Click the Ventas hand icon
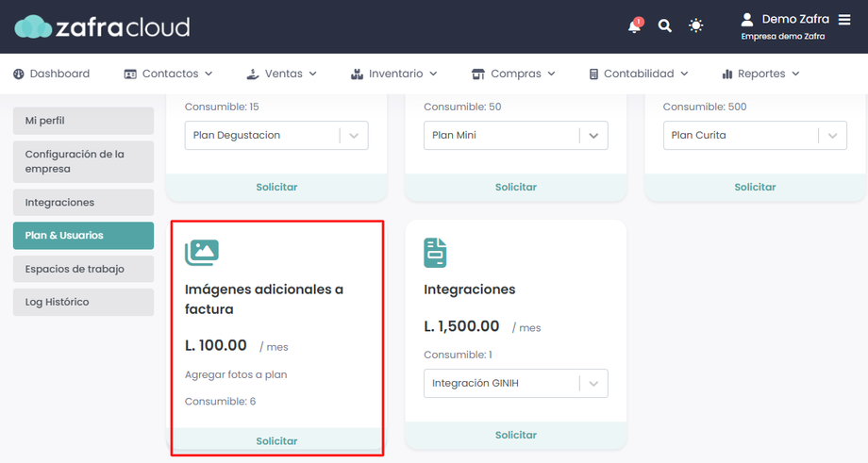Image resolution: width=868 pixels, height=463 pixels. coord(253,74)
